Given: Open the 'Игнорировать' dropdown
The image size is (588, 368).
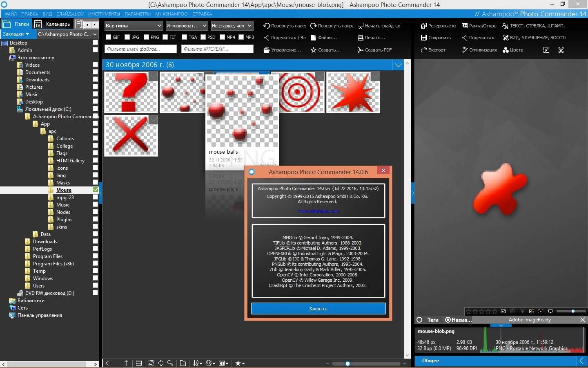Looking at the screenshot, I should tap(186, 26).
